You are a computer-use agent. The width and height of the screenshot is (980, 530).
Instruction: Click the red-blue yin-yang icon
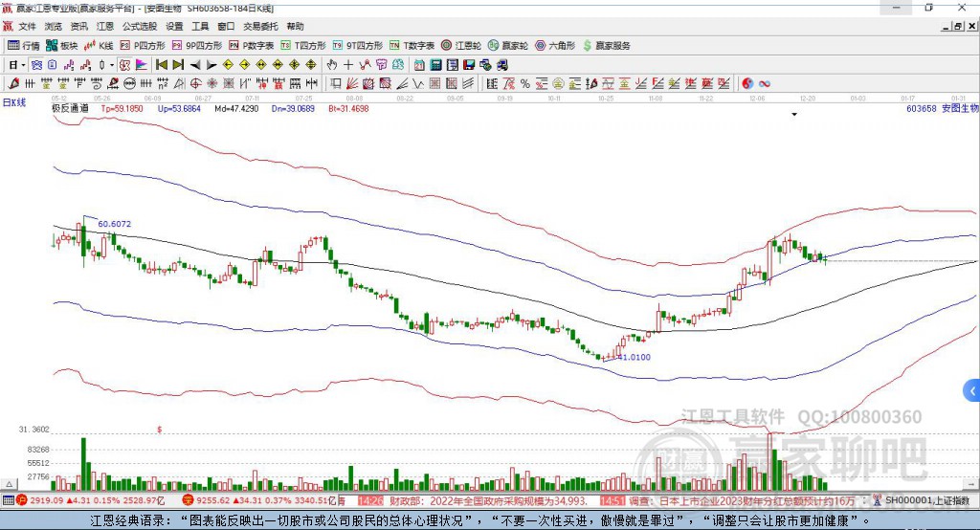point(747,83)
